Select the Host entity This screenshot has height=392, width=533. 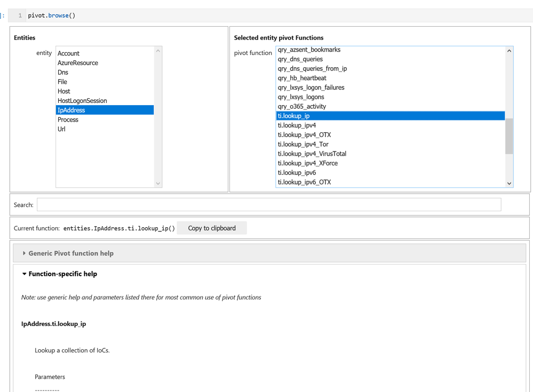(105, 91)
